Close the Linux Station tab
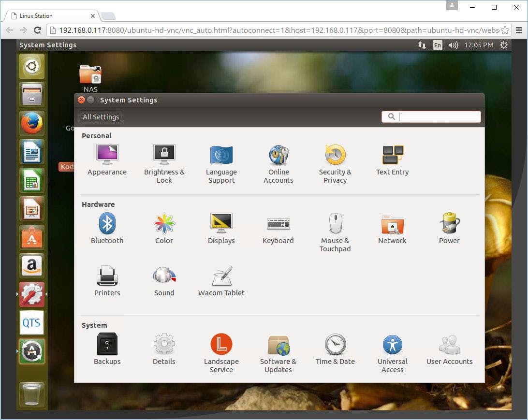The height and width of the screenshot is (420, 528). click(x=93, y=16)
